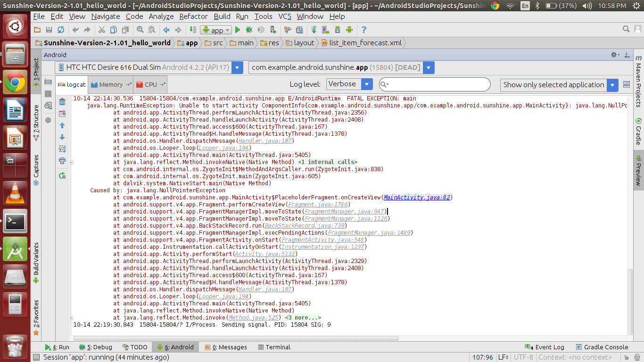Click Scroll to the end icon

(x=62, y=114)
